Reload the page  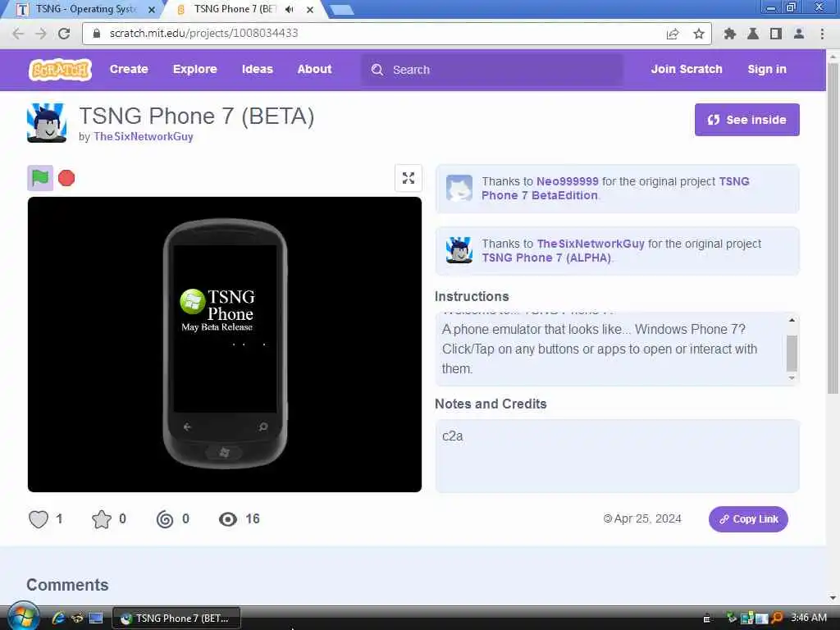[64, 33]
